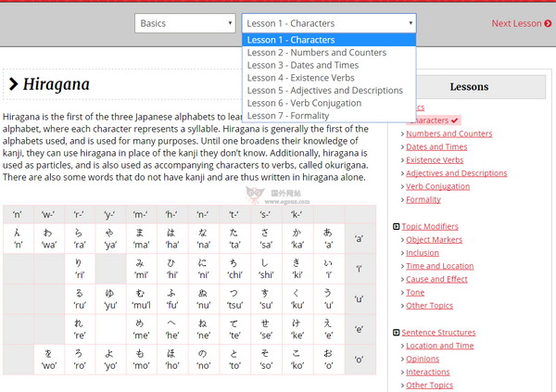The width and height of the screenshot is (556, 392).
Task: Open the Basics category dropdown
Action: point(184,23)
